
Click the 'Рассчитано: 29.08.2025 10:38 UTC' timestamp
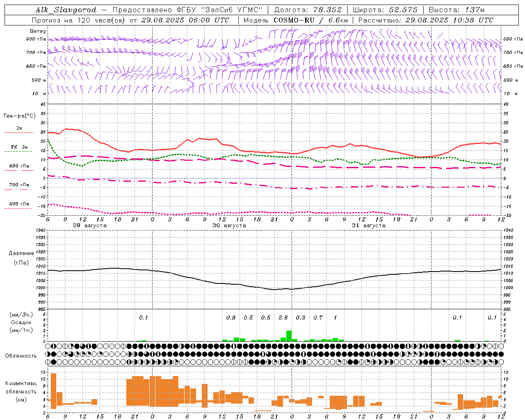coord(426,20)
